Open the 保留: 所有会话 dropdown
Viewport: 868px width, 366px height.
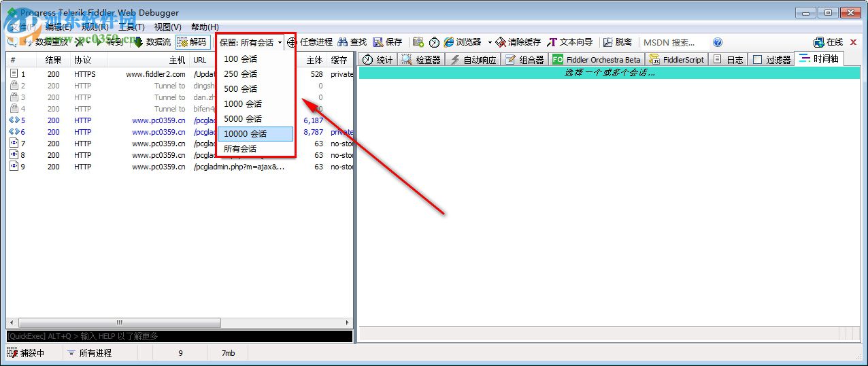point(250,42)
